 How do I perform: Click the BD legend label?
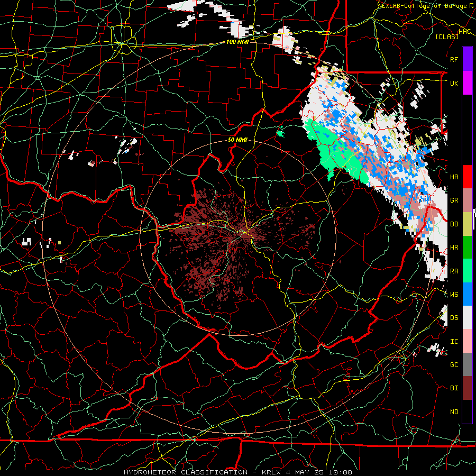[454, 224]
